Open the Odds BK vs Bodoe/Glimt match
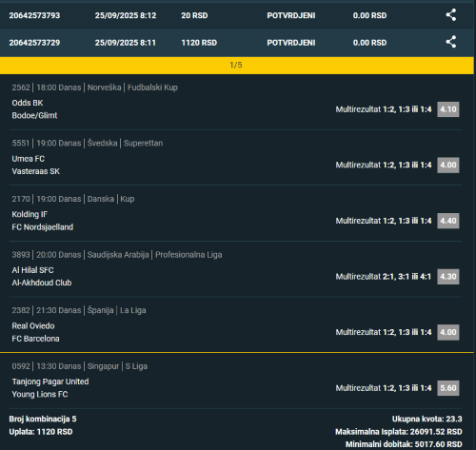 coord(34,109)
